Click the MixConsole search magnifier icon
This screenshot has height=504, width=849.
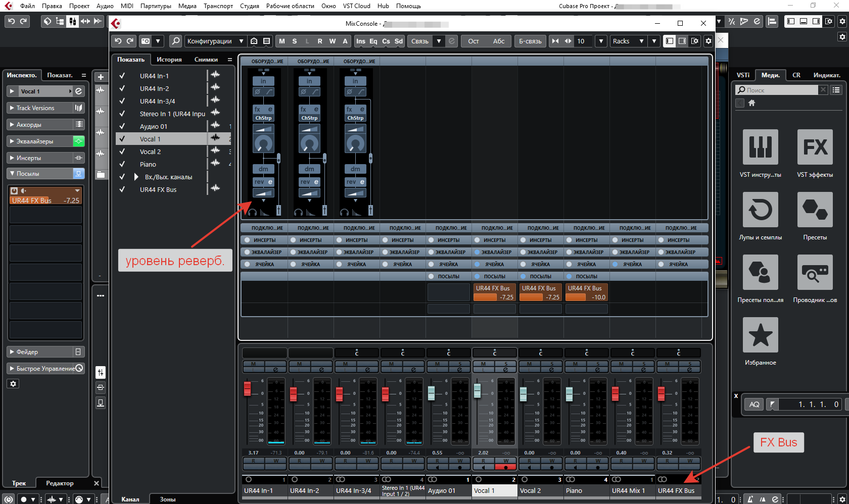tap(175, 41)
